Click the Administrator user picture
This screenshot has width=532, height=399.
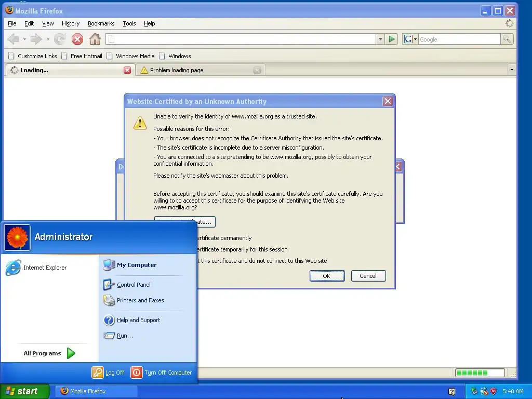[x=17, y=237]
